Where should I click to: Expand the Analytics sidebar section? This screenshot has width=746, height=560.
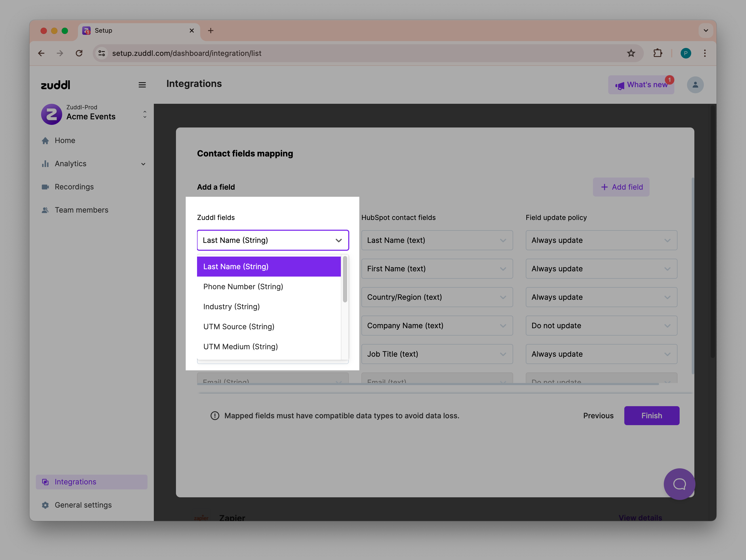click(x=143, y=164)
